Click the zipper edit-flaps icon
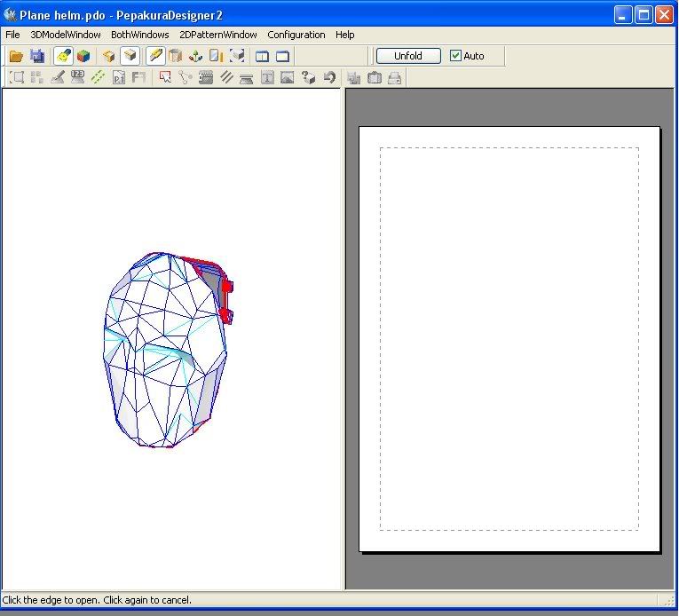The width and height of the screenshot is (679, 616). (206, 77)
